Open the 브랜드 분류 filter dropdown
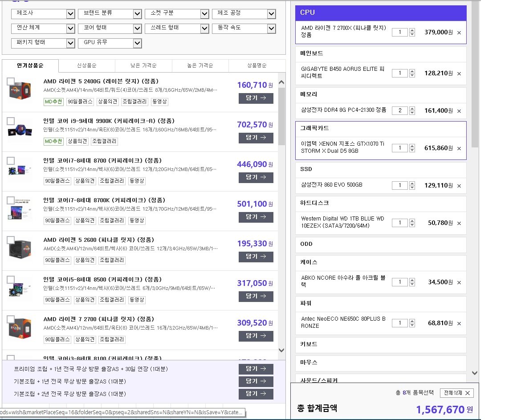Screen dimensions: 513x420 [x=110, y=14]
